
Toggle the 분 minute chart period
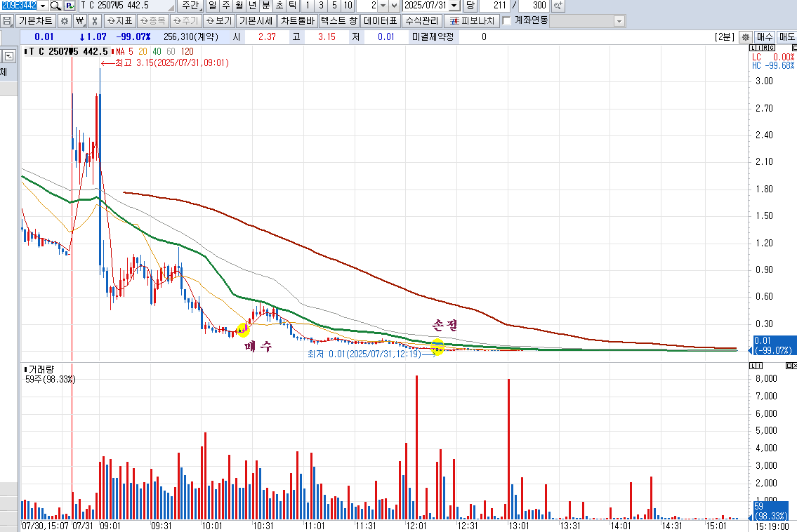point(266,6)
